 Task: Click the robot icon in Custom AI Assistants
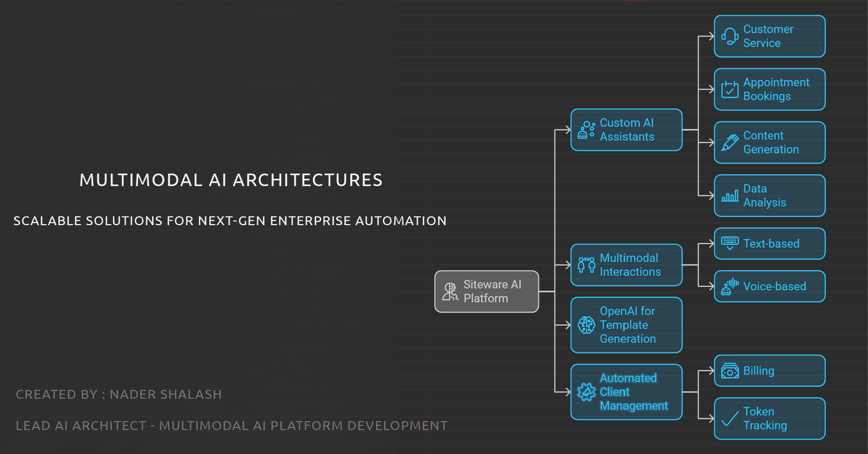[586, 130]
